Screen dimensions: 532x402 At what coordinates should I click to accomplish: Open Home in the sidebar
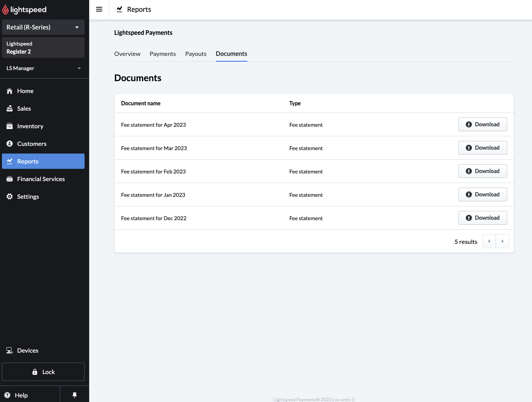[x=43, y=91]
